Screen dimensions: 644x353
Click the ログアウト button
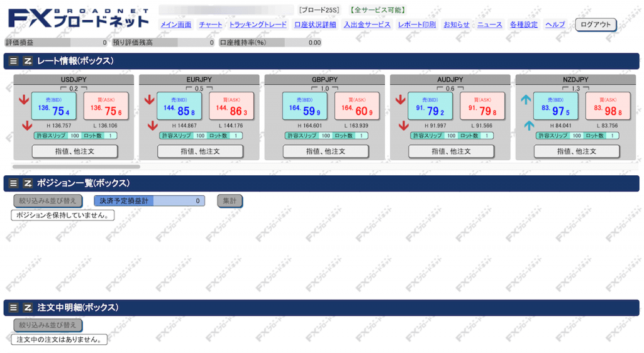596,24
